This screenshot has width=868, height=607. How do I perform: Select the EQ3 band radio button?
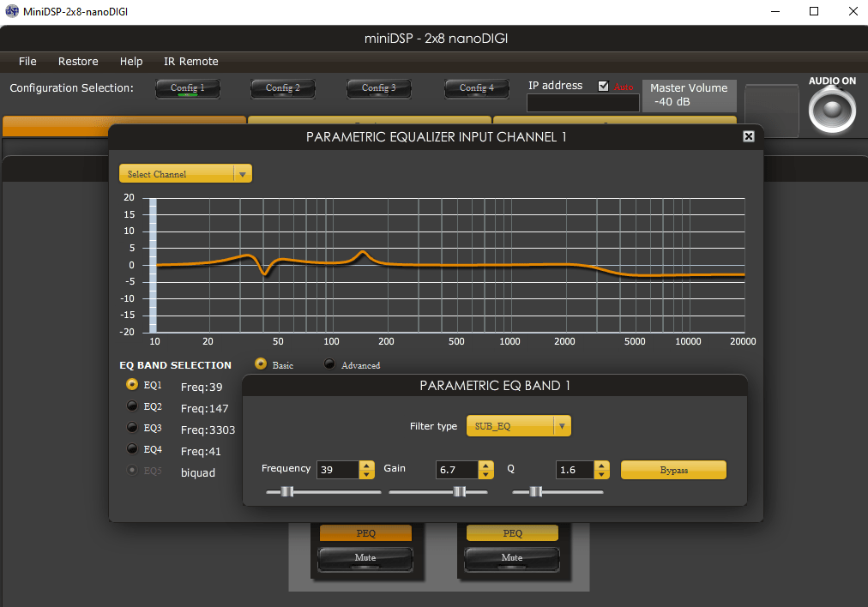coord(132,427)
